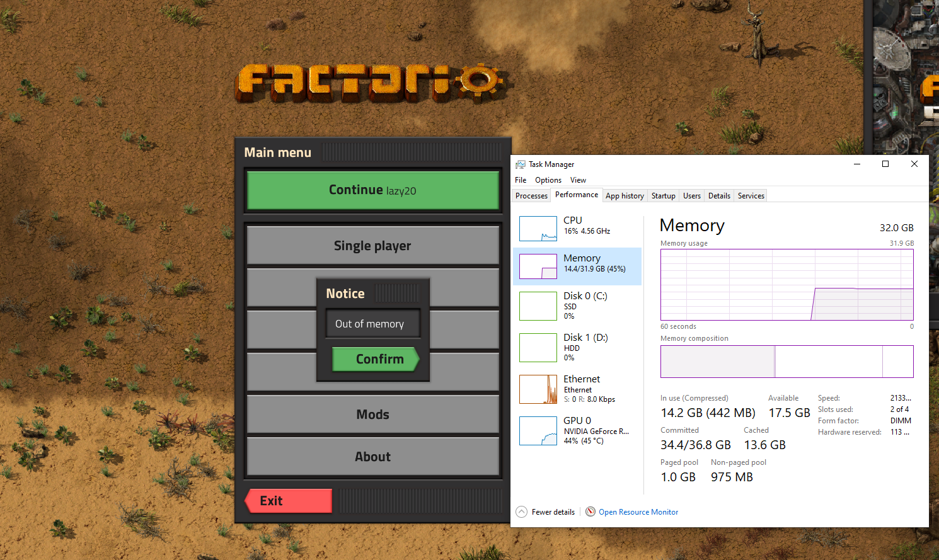939x560 pixels.
Task: Confirm the Out of memory notice
Action: coord(376,359)
